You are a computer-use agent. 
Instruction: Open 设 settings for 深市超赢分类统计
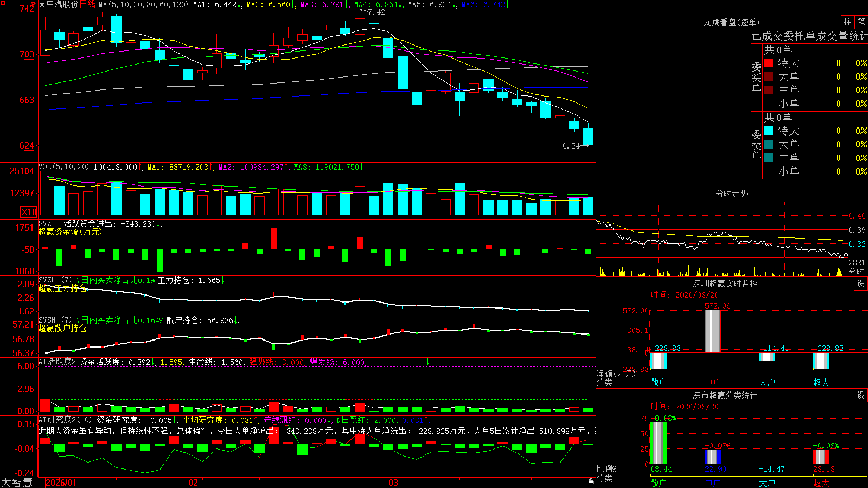click(x=861, y=395)
